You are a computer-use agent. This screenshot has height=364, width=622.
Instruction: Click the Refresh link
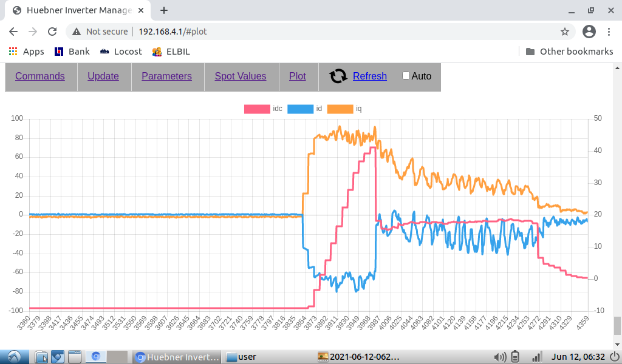pos(369,76)
